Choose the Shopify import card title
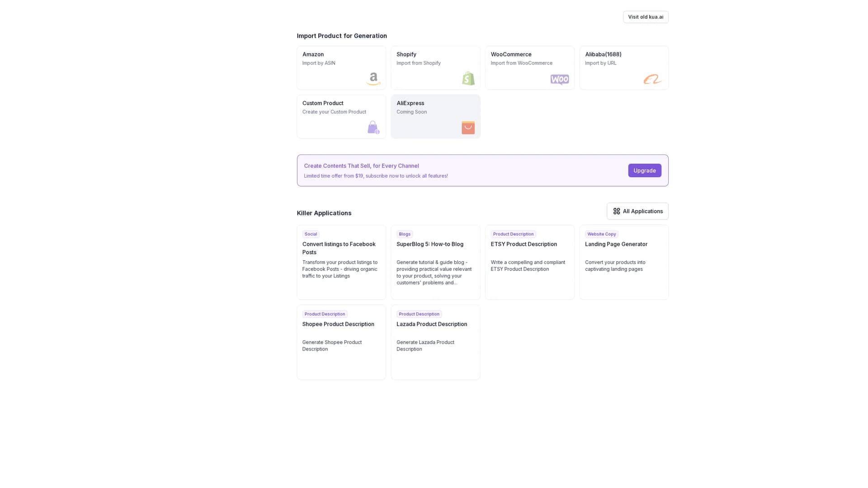 406,54
